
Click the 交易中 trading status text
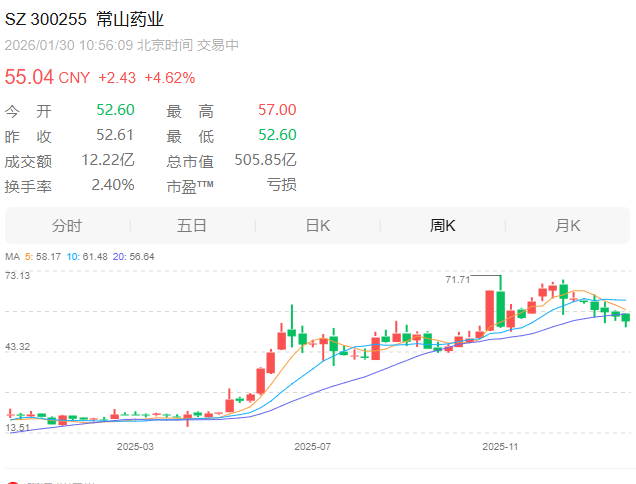(x=218, y=45)
